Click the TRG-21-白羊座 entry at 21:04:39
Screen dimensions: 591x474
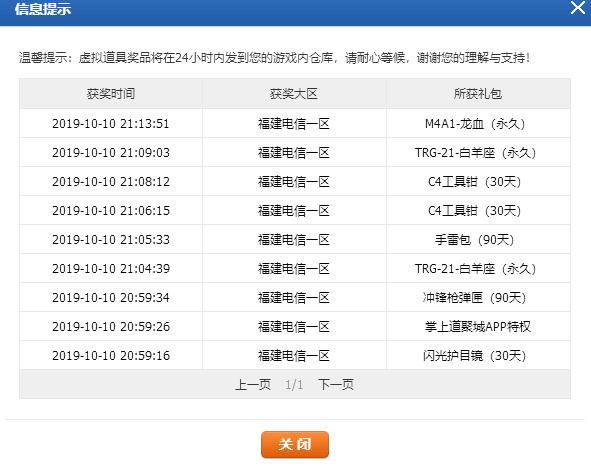tap(475, 269)
